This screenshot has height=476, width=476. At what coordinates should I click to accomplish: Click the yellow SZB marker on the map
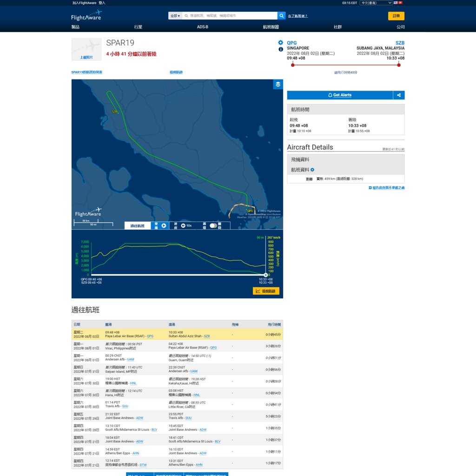(x=114, y=112)
